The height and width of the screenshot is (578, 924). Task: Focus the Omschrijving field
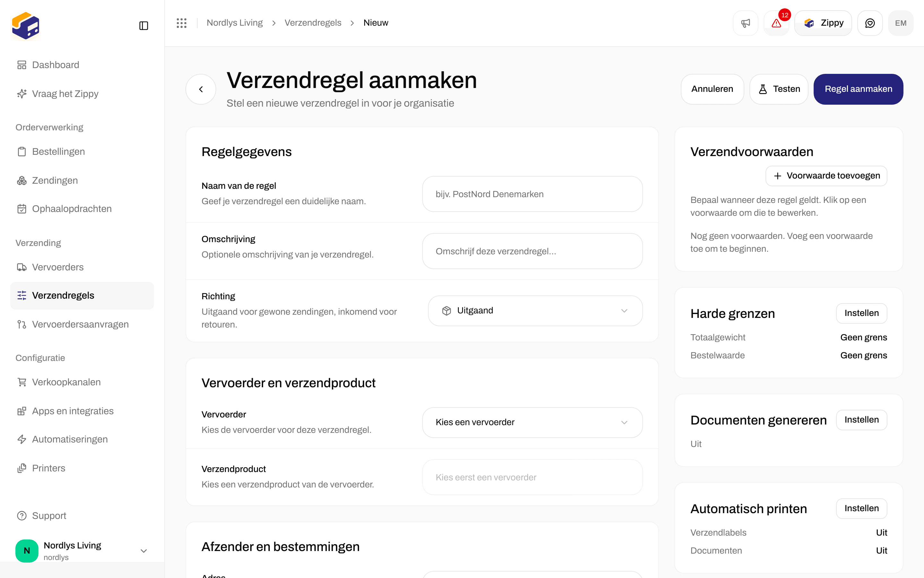pyautogui.click(x=532, y=251)
